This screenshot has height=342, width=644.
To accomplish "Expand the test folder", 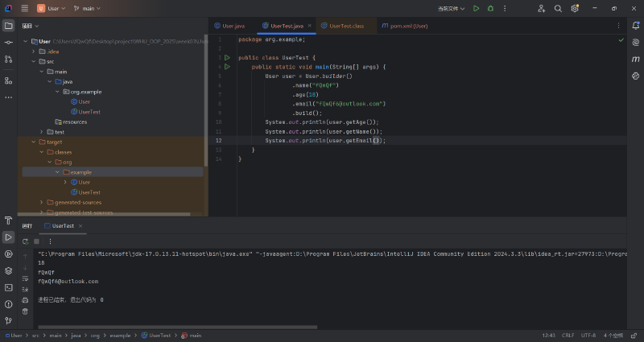I will pyautogui.click(x=42, y=132).
